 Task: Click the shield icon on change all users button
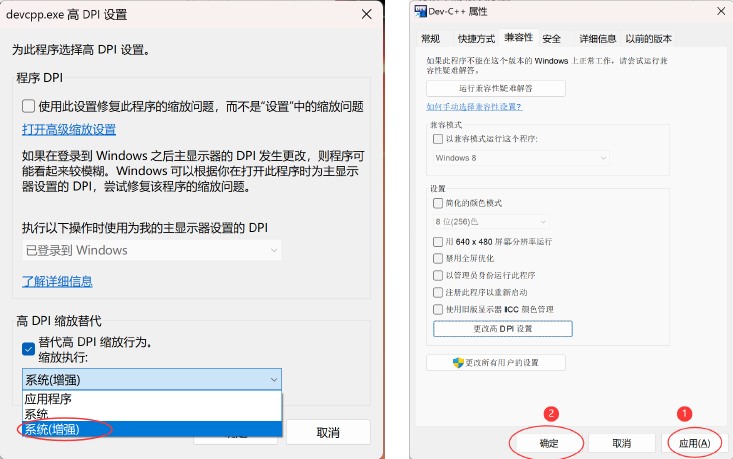[x=458, y=362]
